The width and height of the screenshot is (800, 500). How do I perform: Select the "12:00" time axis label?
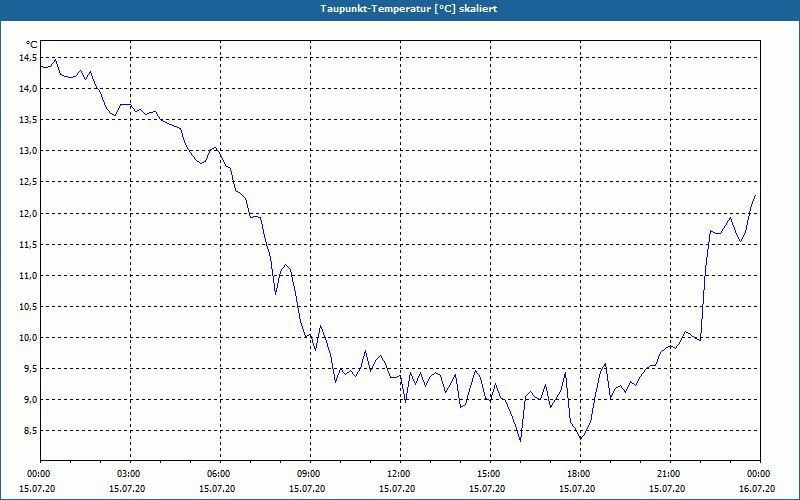(x=400, y=474)
